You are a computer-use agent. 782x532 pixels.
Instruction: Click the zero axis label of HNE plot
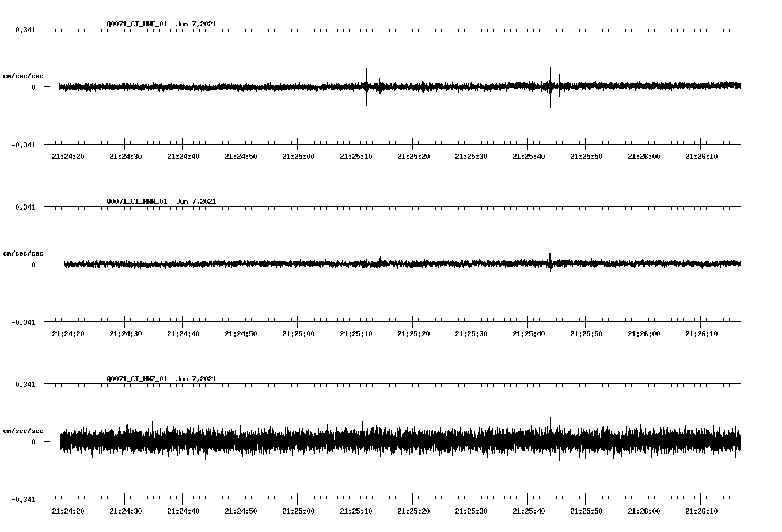tap(33, 87)
